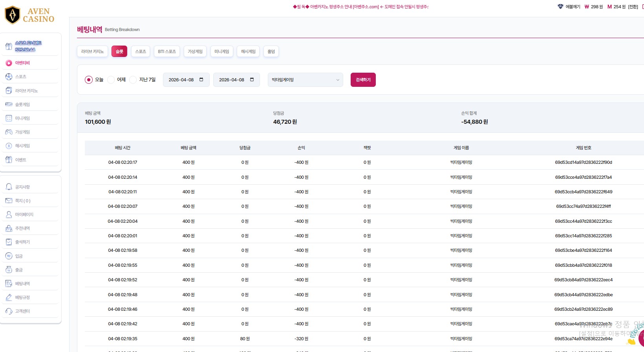Open the start date calendar picker
Screen dimensions: 644x352
201,80
